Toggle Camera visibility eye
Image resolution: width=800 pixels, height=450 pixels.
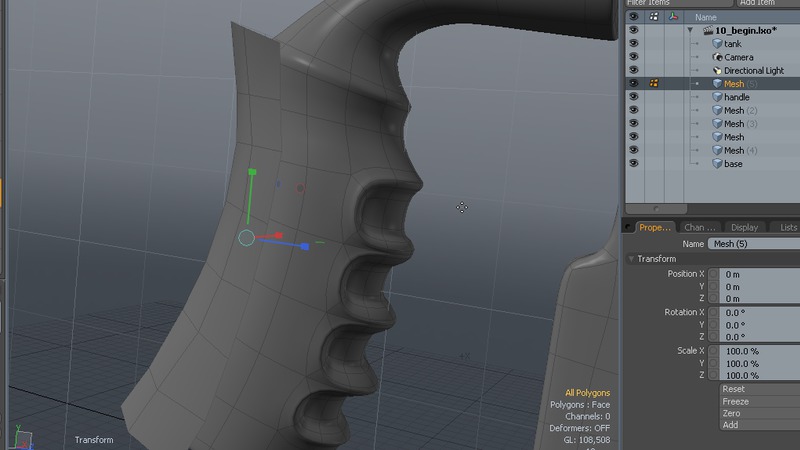(634, 57)
